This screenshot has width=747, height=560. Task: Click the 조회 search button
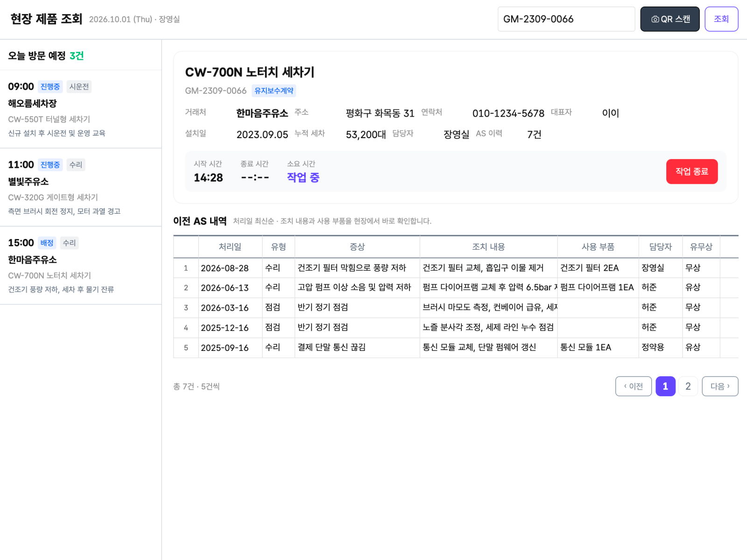(721, 19)
